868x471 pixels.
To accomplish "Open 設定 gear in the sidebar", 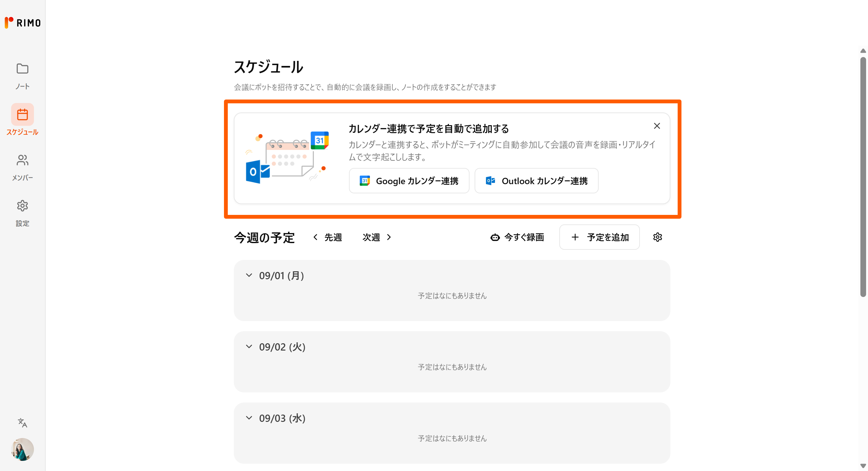I will pos(22,206).
